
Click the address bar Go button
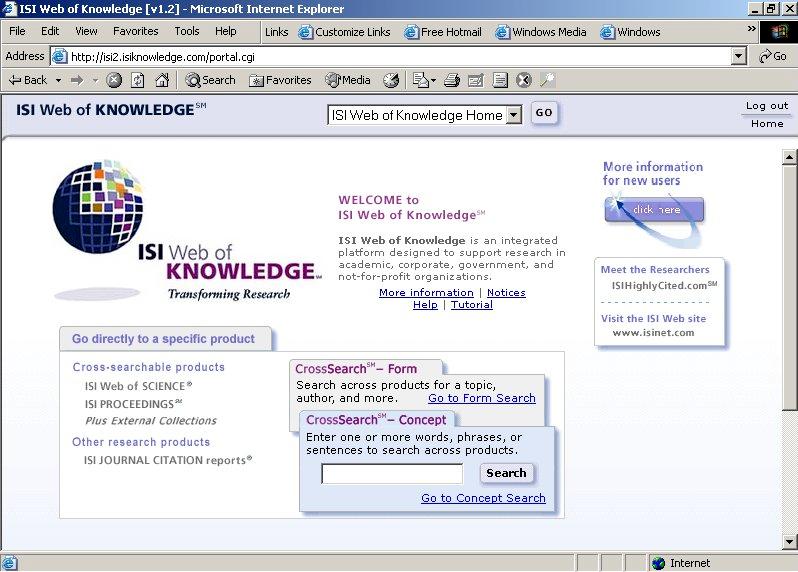[773, 56]
